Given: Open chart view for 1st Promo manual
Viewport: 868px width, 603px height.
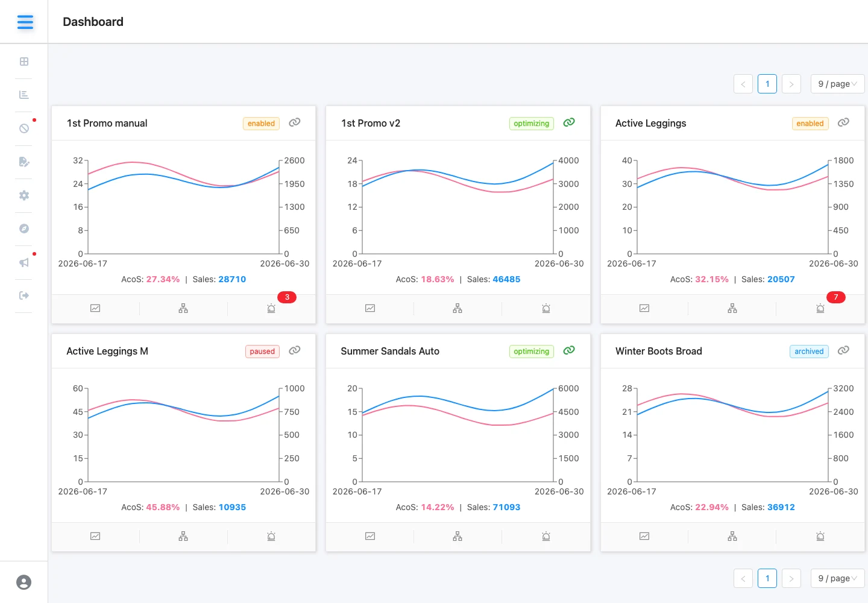Looking at the screenshot, I should [x=95, y=308].
